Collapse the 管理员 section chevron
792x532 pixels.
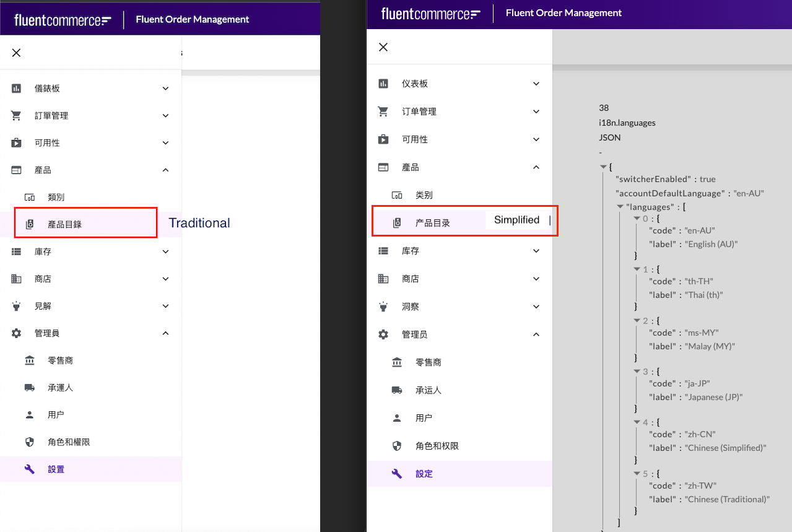pos(536,334)
